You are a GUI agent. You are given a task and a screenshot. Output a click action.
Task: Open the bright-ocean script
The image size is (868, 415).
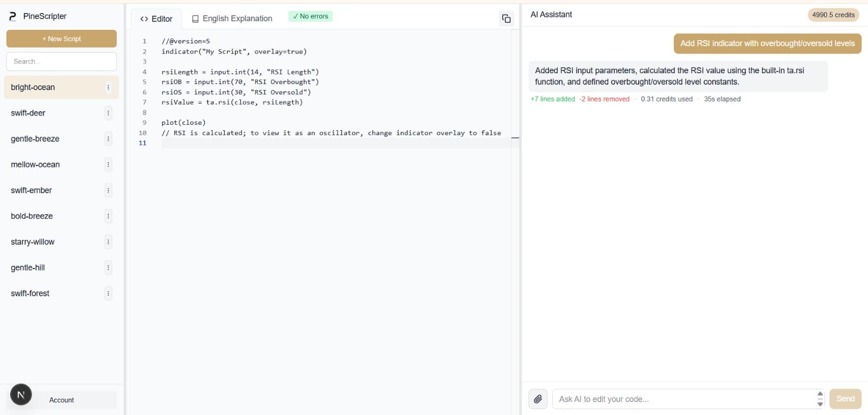click(61, 87)
